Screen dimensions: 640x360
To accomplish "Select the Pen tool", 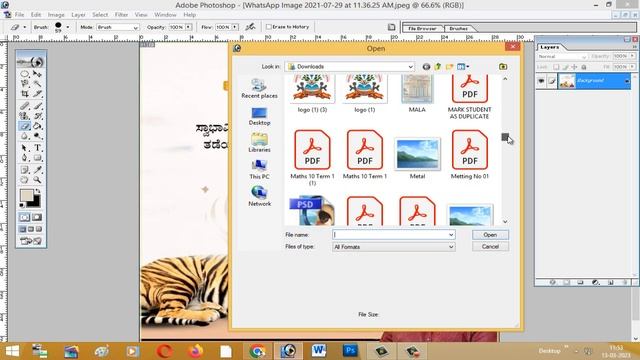I will point(24,158).
